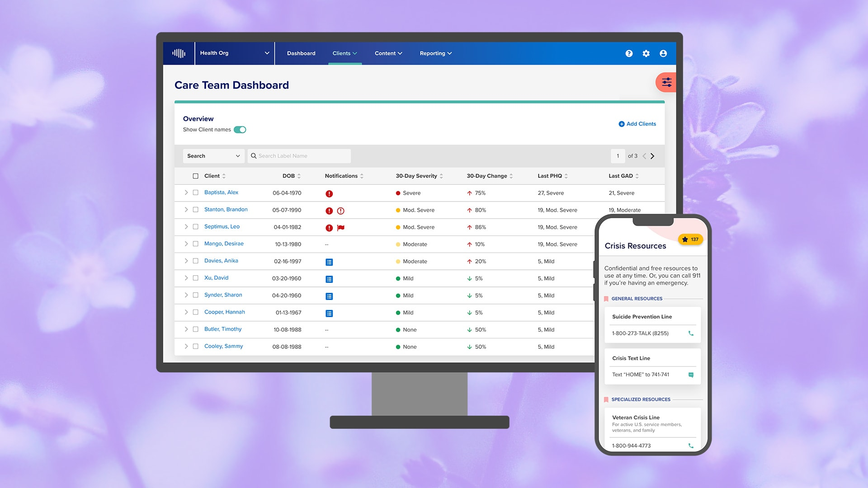Click Davies, Anika's blue list notification icon
The height and width of the screenshot is (488, 868).
click(329, 262)
